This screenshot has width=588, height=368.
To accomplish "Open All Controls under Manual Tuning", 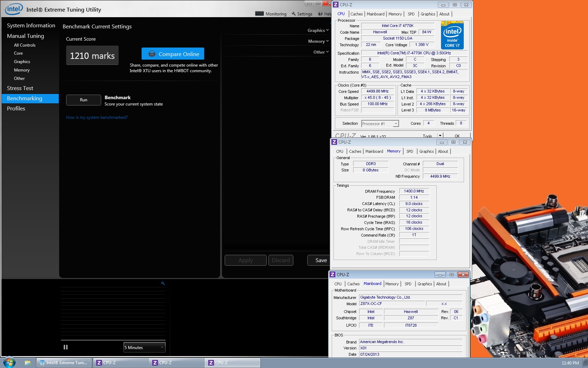I will click(x=25, y=45).
